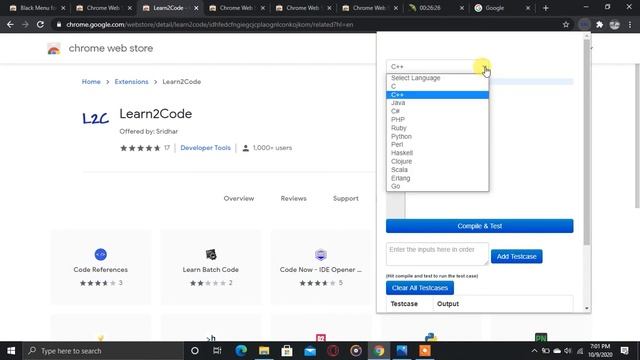
Task: Select Ruby in language list
Action: coord(437,128)
